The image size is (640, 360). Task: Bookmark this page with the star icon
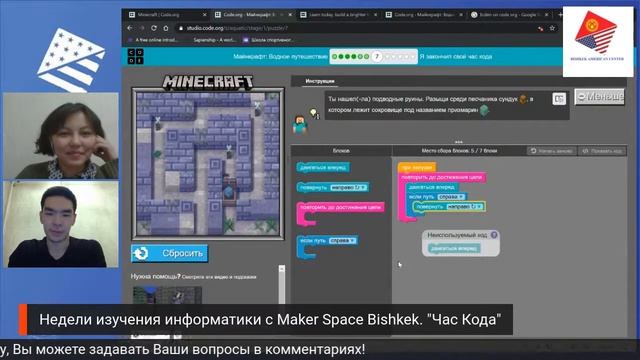point(552,28)
